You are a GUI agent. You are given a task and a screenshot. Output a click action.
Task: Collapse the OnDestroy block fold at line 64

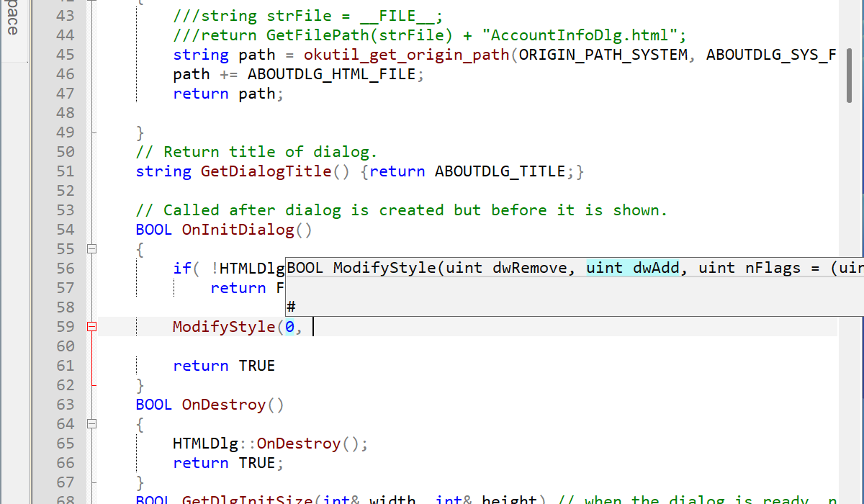tap(91, 424)
